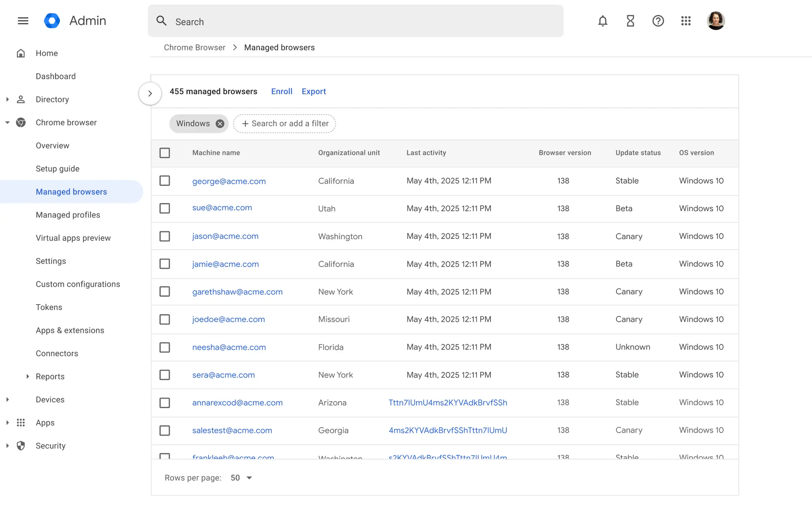Focus the top Search field
The height and width of the screenshot is (508, 812).
click(355, 21)
